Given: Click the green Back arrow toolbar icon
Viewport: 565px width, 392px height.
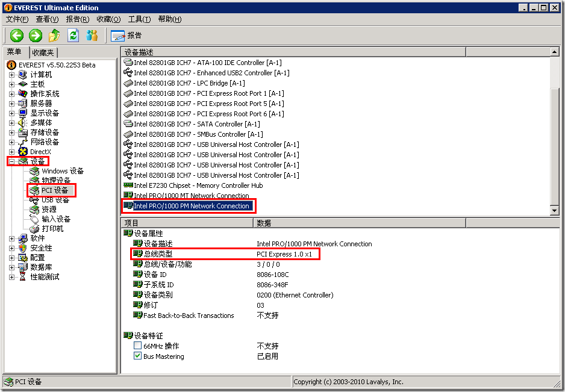Looking at the screenshot, I should pos(17,36).
